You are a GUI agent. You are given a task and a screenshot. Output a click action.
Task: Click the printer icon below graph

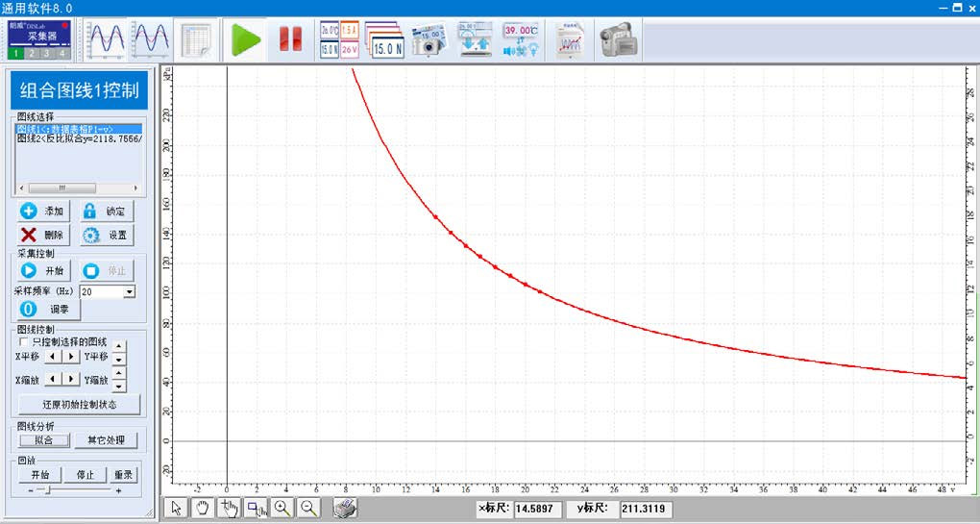(346, 509)
